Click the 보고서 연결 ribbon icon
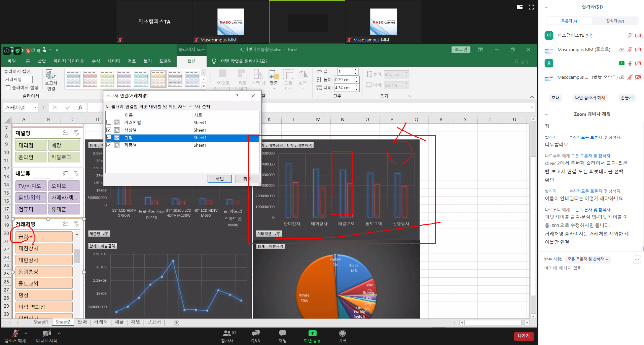This screenshot has height=345, width=644. coord(51,79)
